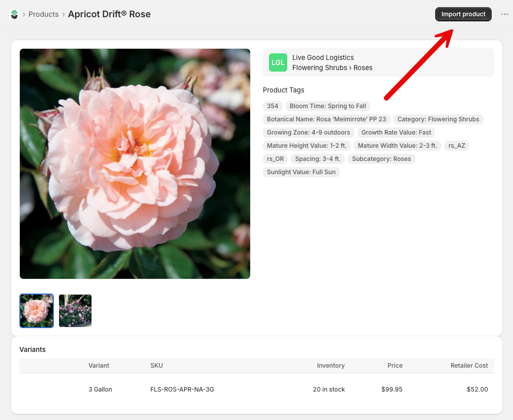513x420 pixels.
Task: Click the Growth Rate Value: Fast tag
Action: [396, 133]
